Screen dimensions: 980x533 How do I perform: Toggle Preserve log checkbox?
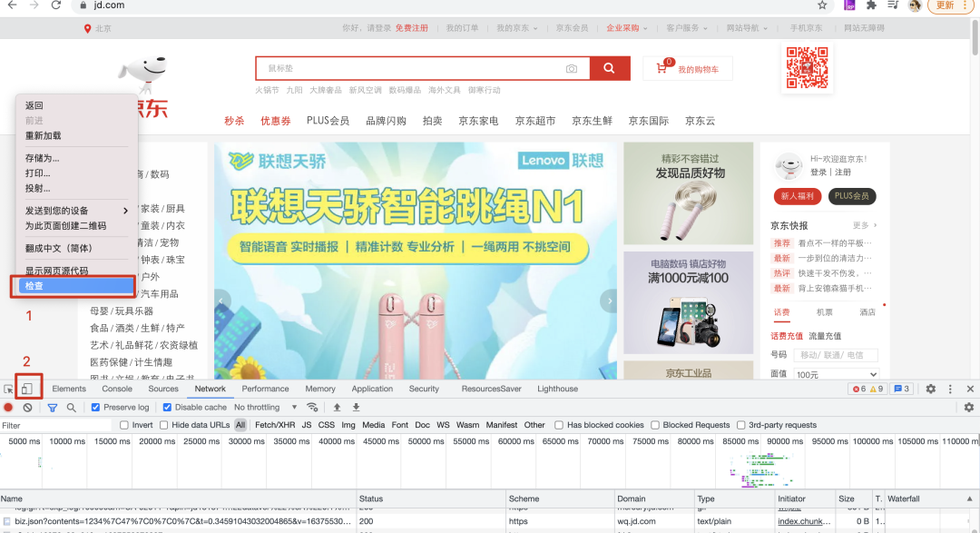click(x=95, y=408)
